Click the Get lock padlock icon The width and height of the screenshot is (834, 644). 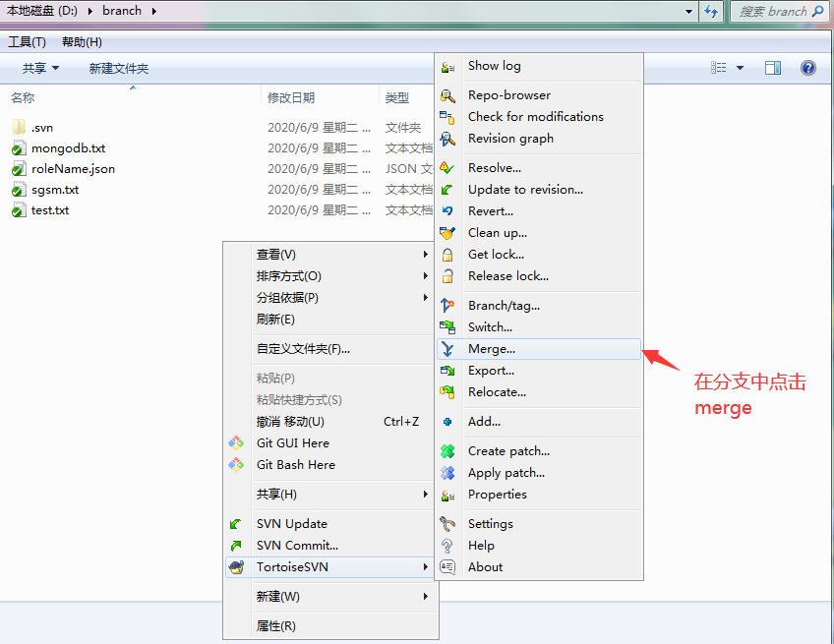click(447, 255)
